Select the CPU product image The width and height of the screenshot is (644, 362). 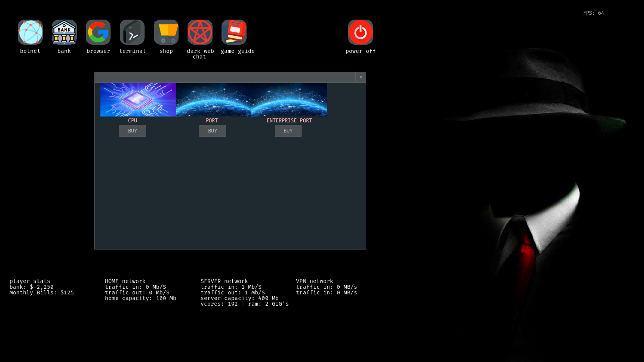[x=138, y=100]
